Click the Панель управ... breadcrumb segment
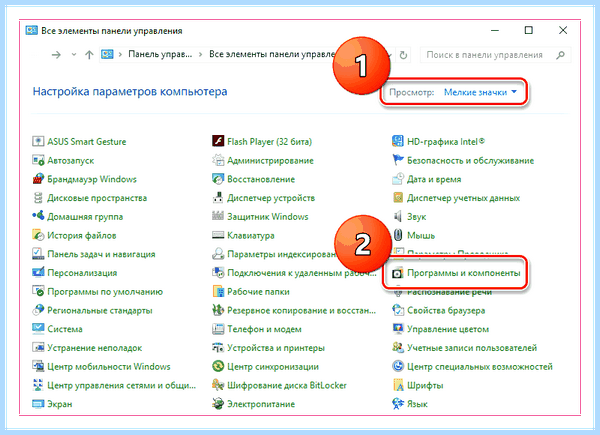The image size is (600, 435). [160, 54]
